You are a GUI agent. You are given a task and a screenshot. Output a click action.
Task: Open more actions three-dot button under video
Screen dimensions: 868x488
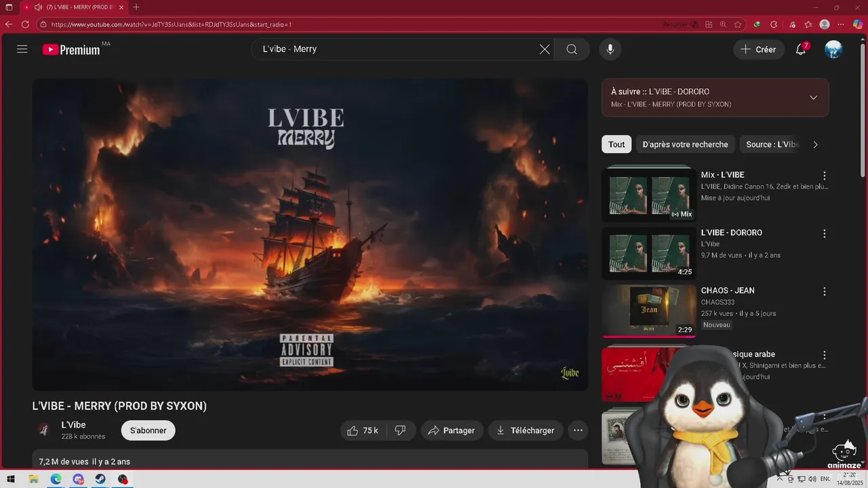point(578,430)
